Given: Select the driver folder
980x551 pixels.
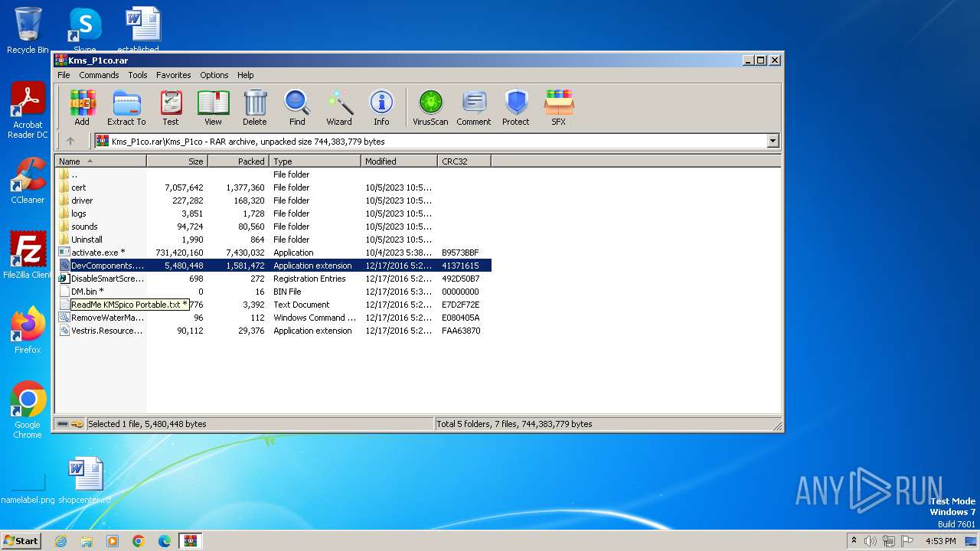Looking at the screenshot, I should 273,201.
